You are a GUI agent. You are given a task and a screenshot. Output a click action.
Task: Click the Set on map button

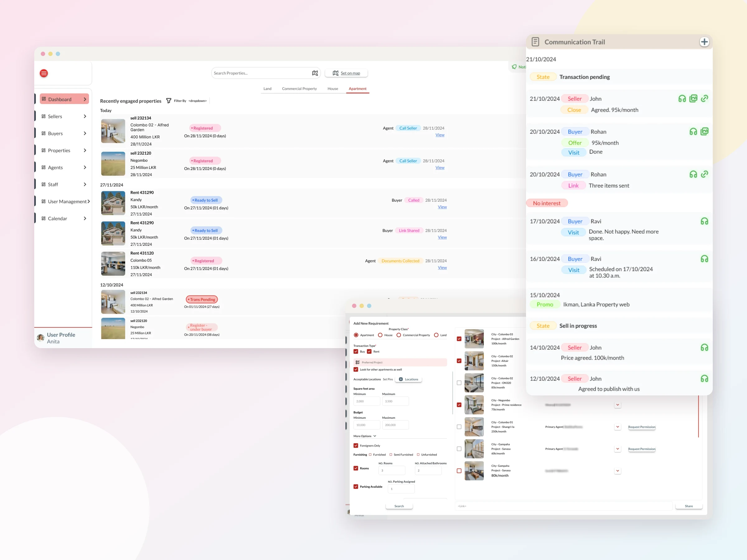coord(346,73)
